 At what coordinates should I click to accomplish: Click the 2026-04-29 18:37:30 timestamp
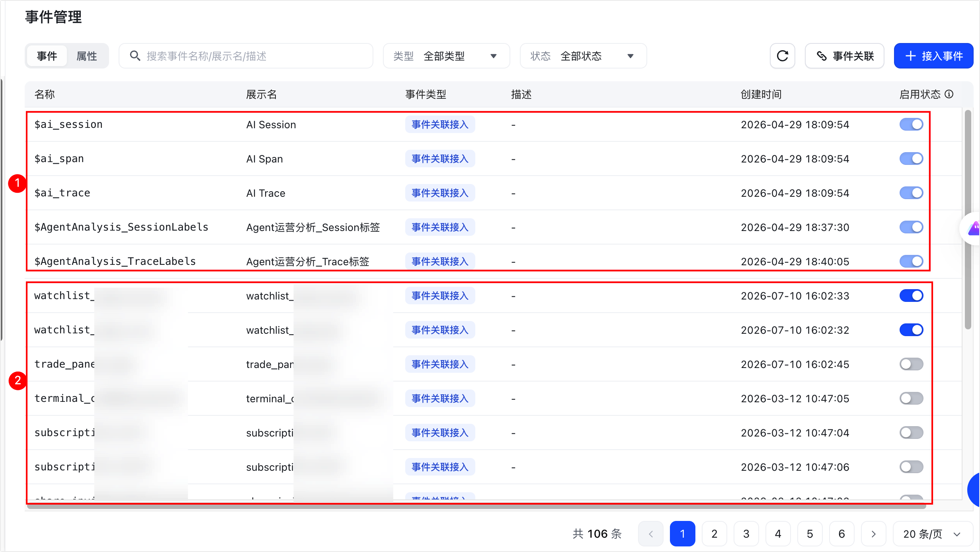click(x=795, y=227)
